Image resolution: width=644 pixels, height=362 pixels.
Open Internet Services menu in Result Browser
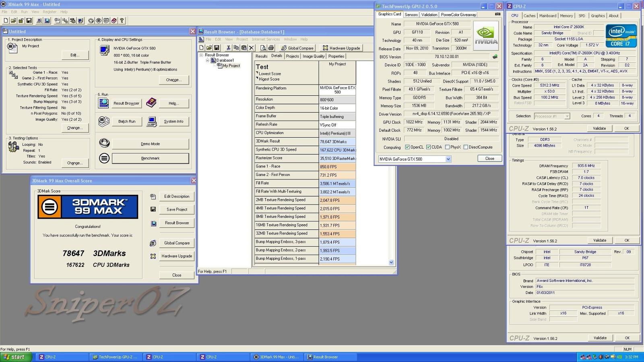tap(266, 39)
